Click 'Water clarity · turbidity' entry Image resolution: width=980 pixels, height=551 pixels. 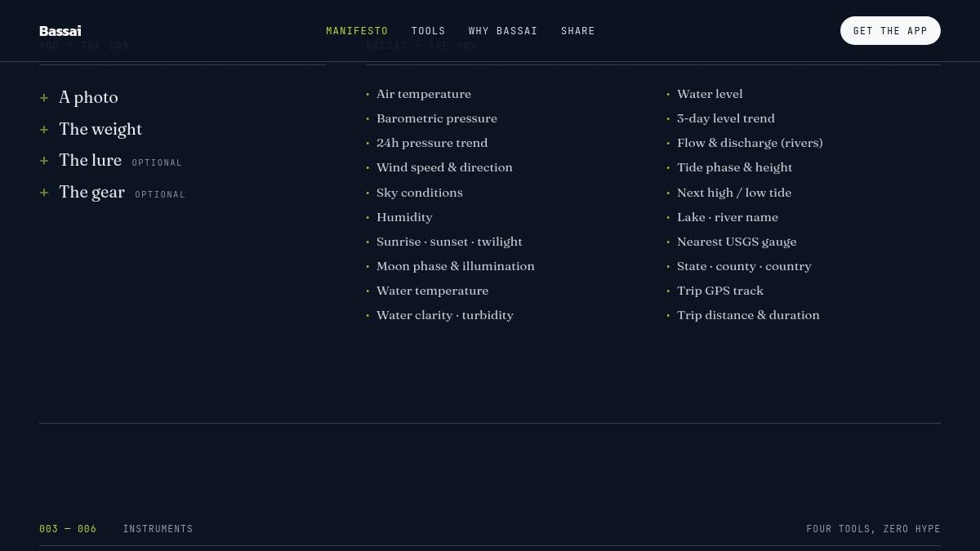(445, 315)
